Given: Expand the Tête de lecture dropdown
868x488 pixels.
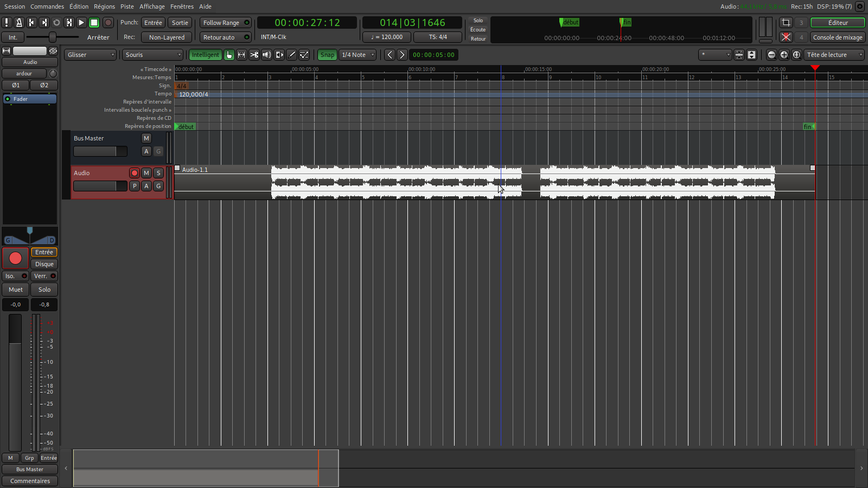Looking at the screenshot, I should tap(834, 55).
